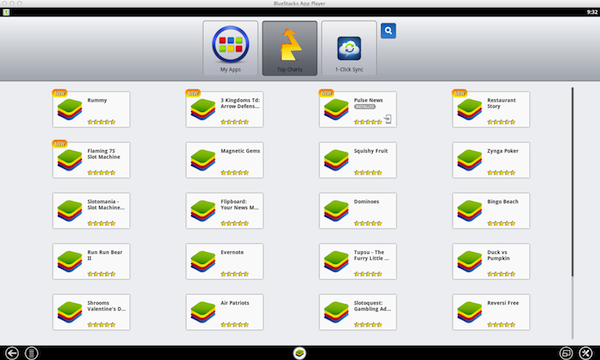Click the green notification icon in the status bar

pyautogui.click(x=6, y=12)
